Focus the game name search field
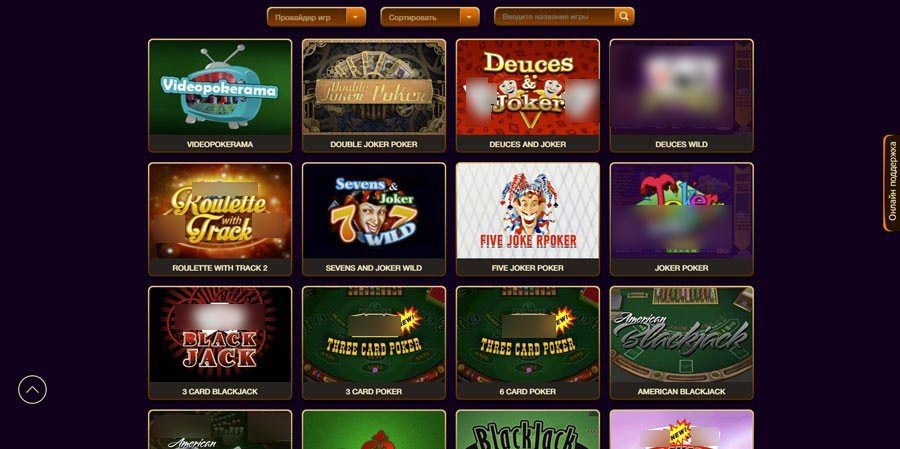Image resolution: width=900 pixels, height=449 pixels. (x=554, y=17)
